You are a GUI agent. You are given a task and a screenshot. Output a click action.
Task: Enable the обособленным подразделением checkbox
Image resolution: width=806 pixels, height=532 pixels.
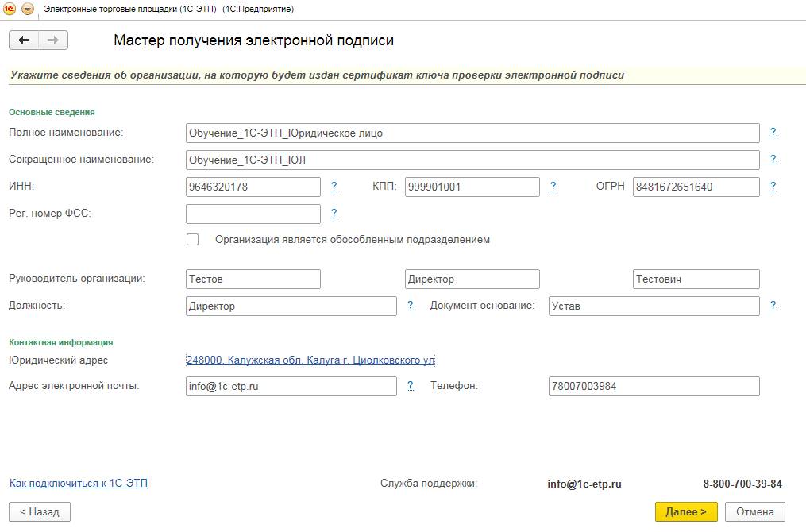[x=192, y=240]
